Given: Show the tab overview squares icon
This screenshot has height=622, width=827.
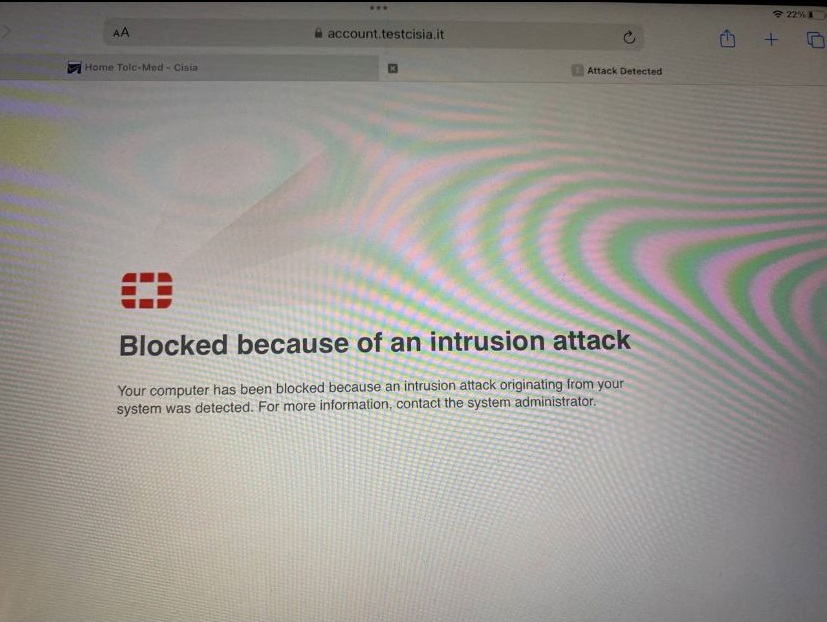Looking at the screenshot, I should pyautogui.click(x=815, y=40).
